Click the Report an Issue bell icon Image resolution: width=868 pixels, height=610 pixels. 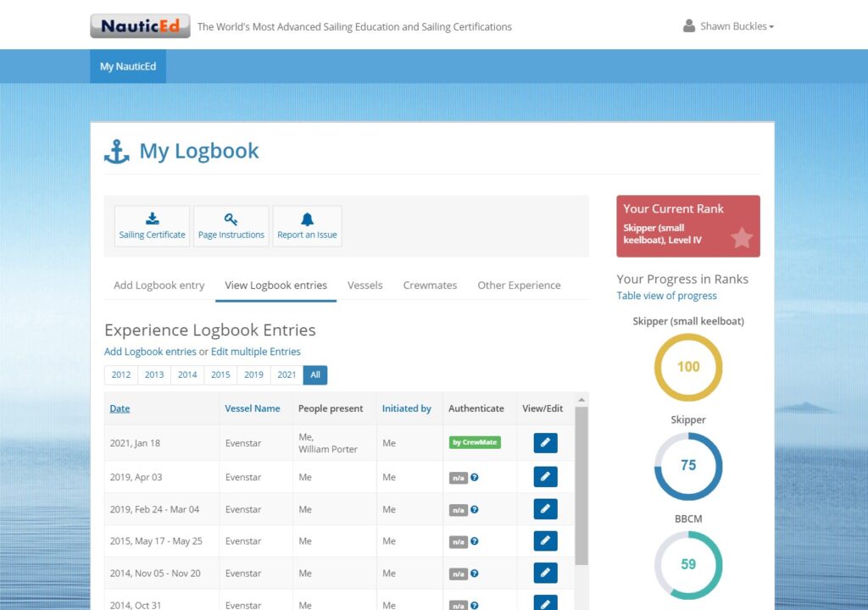[x=307, y=218]
